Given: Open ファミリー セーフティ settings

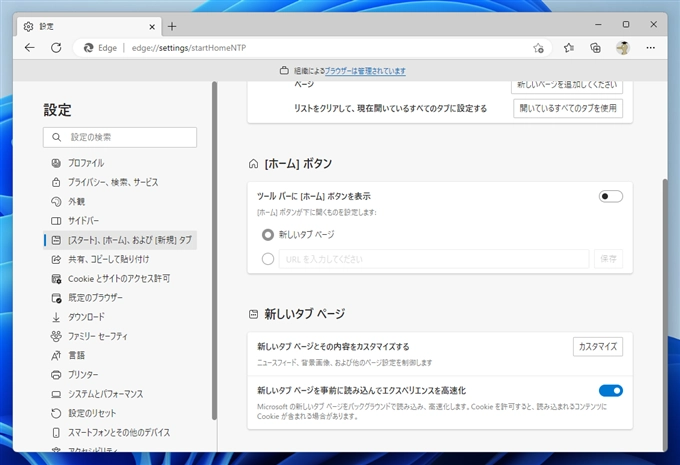Looking at the screenshot, I should click(121, 336).
